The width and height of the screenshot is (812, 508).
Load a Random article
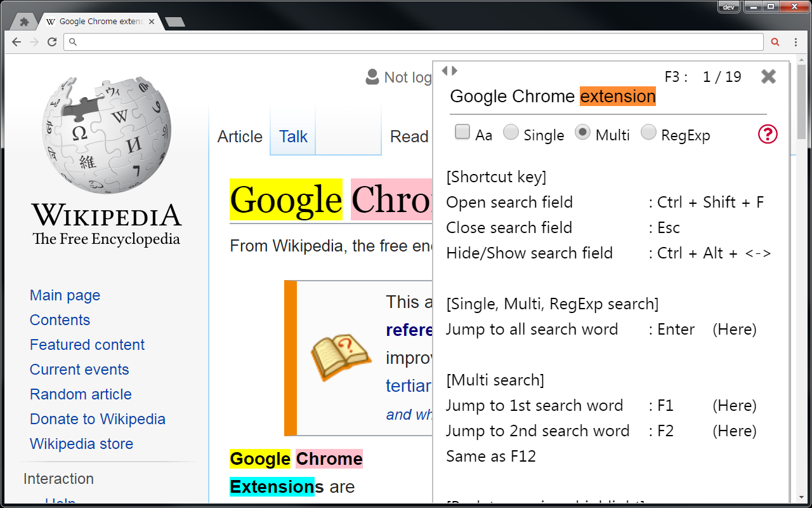(81, 394)
